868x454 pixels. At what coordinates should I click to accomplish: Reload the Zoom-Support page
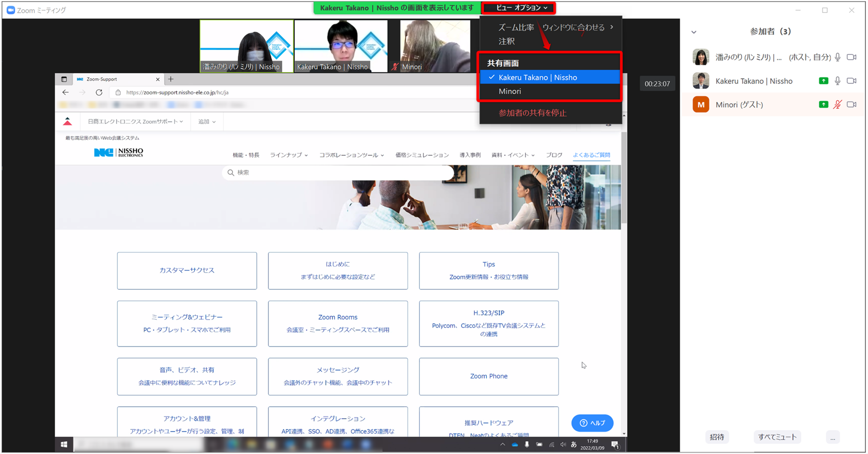(x=99, y=92)
